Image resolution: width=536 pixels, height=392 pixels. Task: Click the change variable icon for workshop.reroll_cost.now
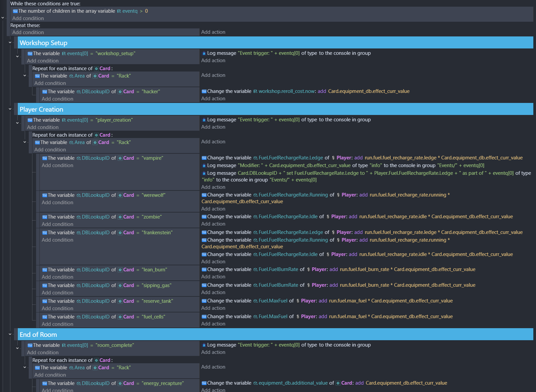click(204, 91)
